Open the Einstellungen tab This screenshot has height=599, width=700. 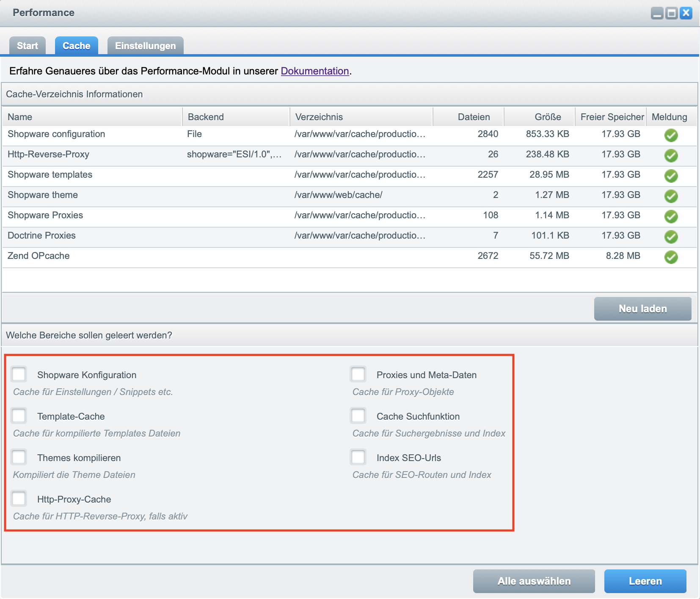pos(146,46)
